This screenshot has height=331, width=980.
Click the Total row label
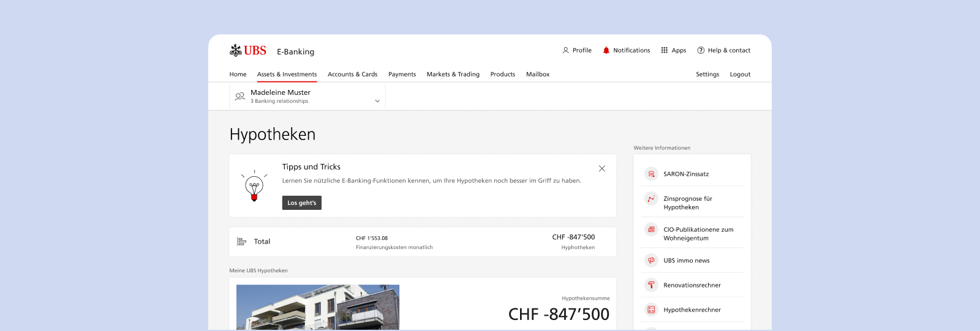click(x=262, y=242)
